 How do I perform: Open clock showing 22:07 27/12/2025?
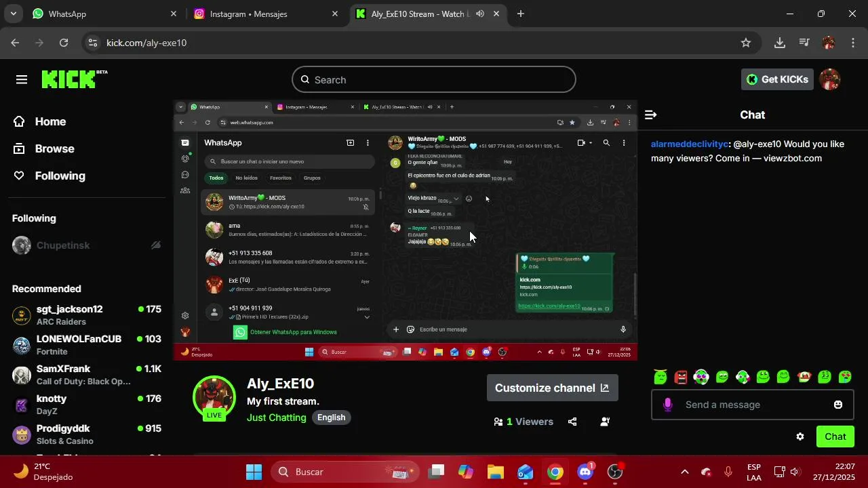point(835,472)
